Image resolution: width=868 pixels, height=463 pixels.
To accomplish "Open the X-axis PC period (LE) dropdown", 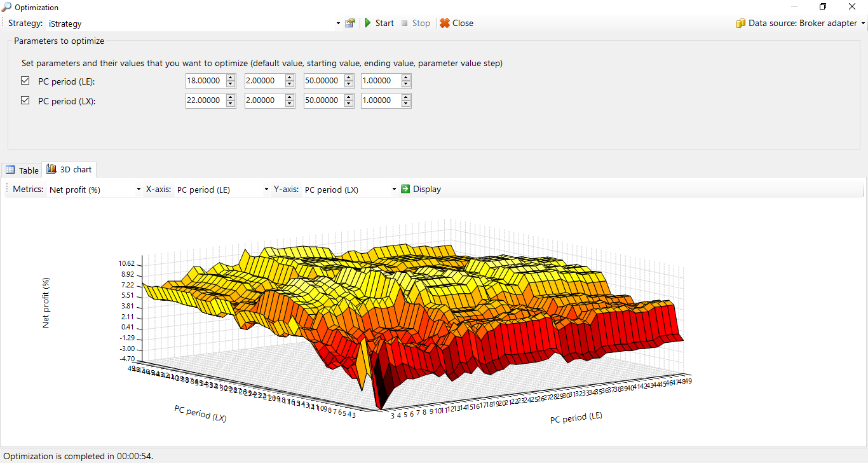I will click(x=266, y=190).
